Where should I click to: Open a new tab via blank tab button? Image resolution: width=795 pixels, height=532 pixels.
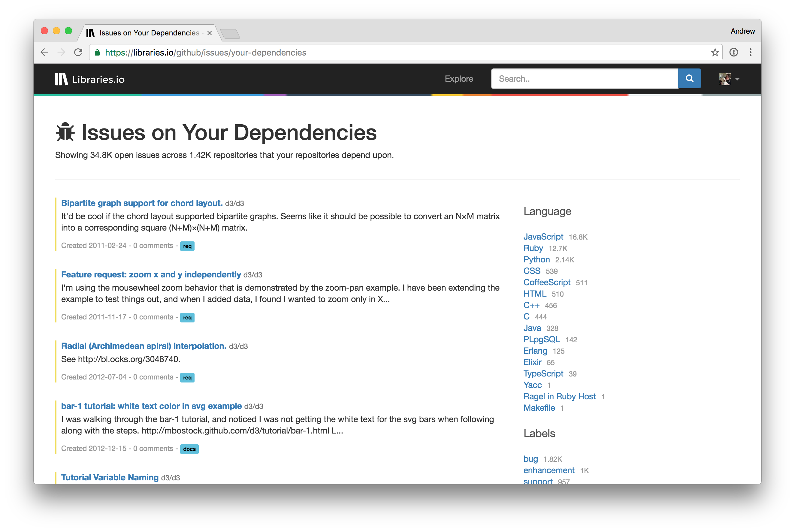point(230,34)
